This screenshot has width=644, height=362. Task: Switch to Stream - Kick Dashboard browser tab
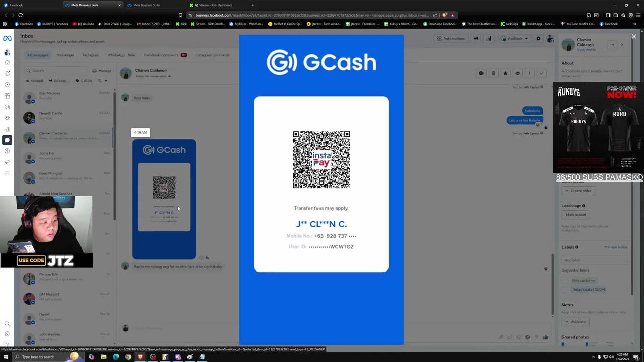[x=216, y=5]
